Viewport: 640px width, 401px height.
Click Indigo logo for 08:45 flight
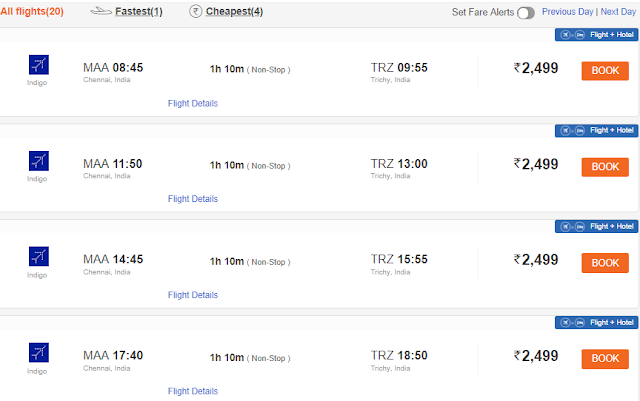(x=39, y=65)
